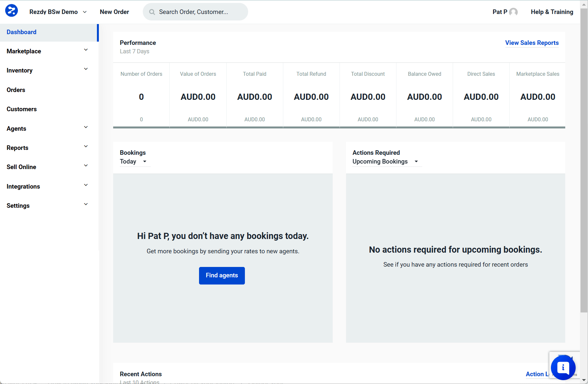The height and width of the screenshot is (384, 588).
Task: Open the Bookings Today dropdown
Action: click(134, 161)
